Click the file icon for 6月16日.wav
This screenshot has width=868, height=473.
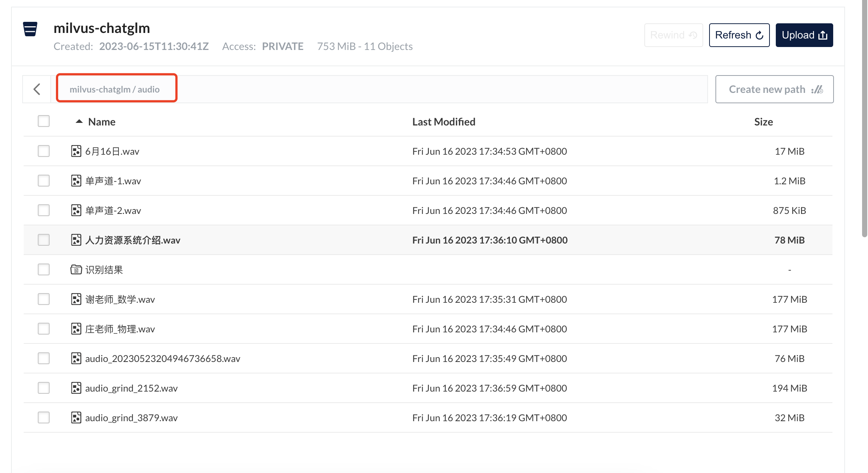tap(76, 151)
